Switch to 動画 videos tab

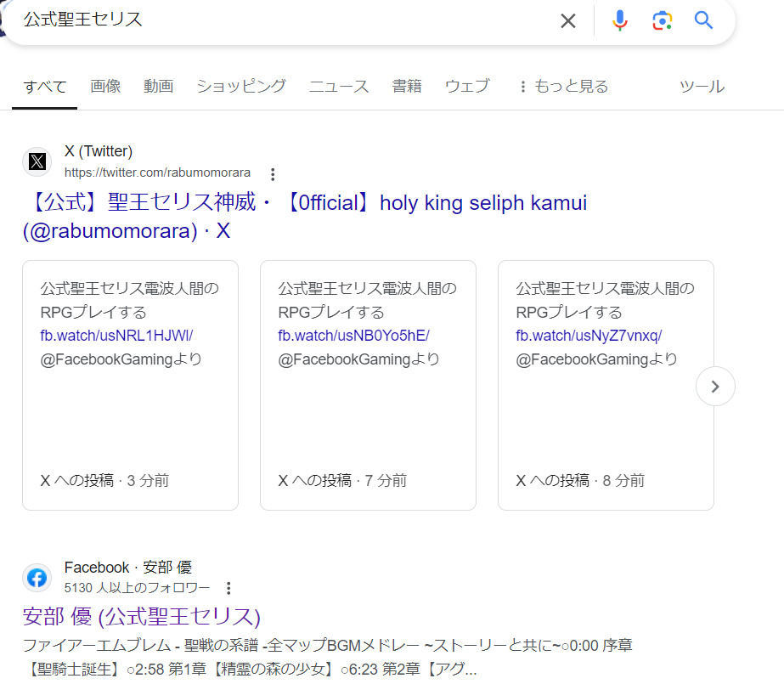tap(159, 87)
